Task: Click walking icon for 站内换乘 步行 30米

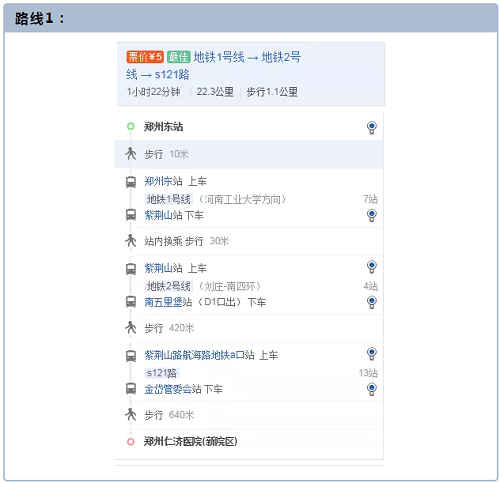Action: pos(131,240)
